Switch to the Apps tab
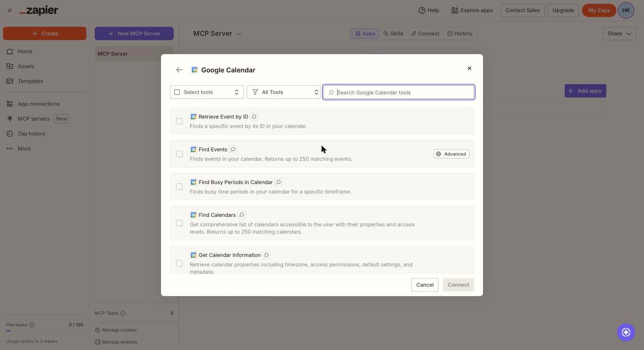This screenshot has width=644, height=350. tap(365, 34)
